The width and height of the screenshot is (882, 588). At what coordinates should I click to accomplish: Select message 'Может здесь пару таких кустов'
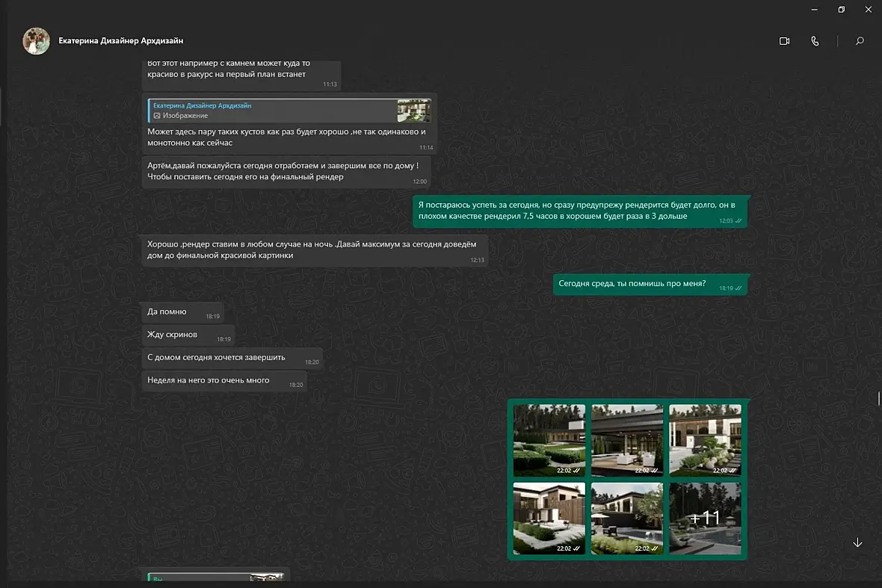[x=289, y=124]
